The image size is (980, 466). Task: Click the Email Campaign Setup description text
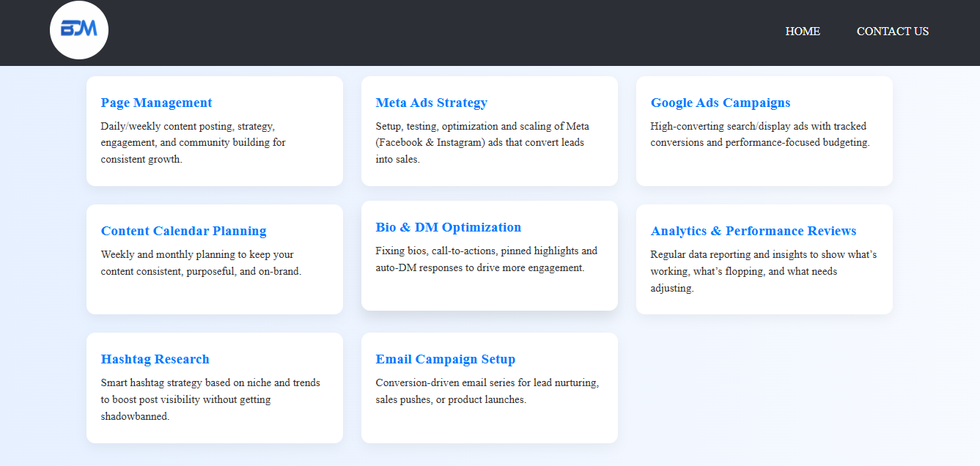(x=487, y=391)
